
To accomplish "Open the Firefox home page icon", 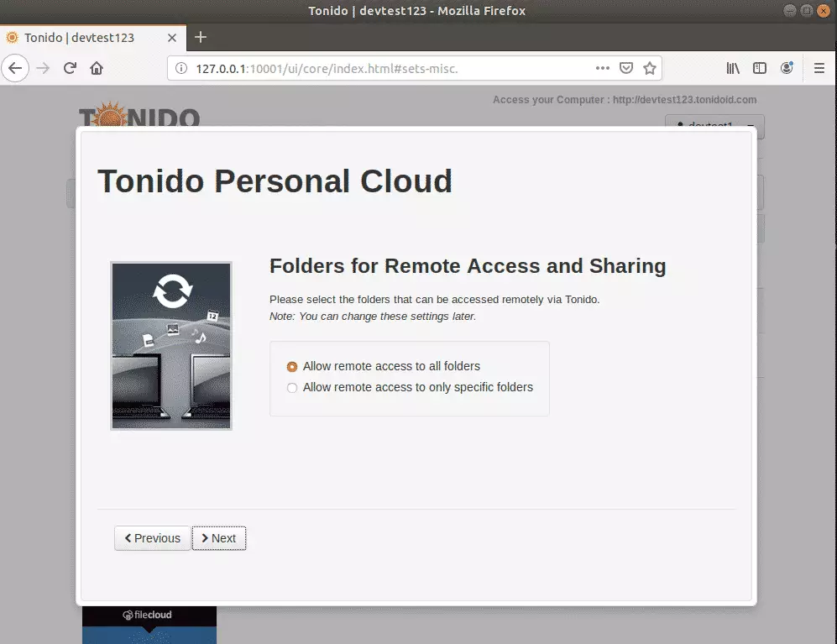I will click(97, 68).
